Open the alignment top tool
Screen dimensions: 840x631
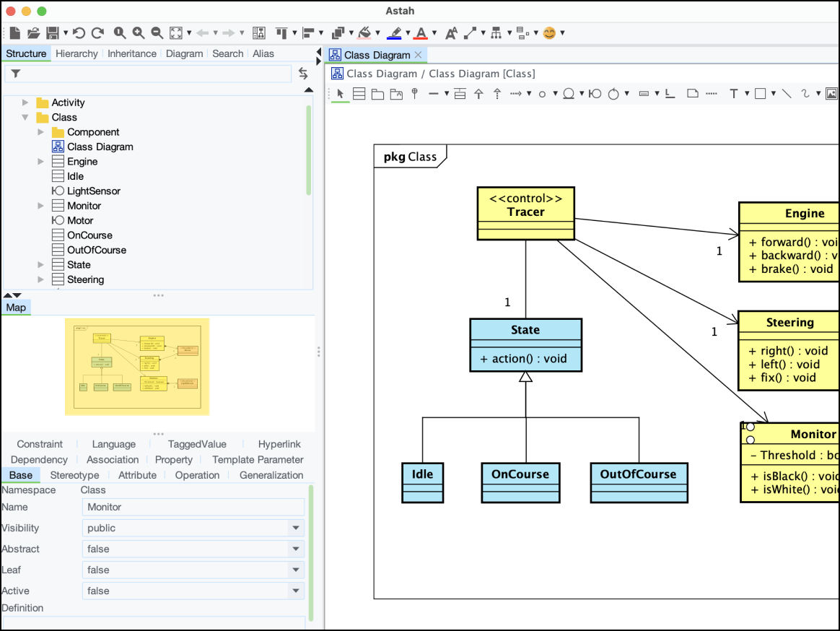(281, 33)
